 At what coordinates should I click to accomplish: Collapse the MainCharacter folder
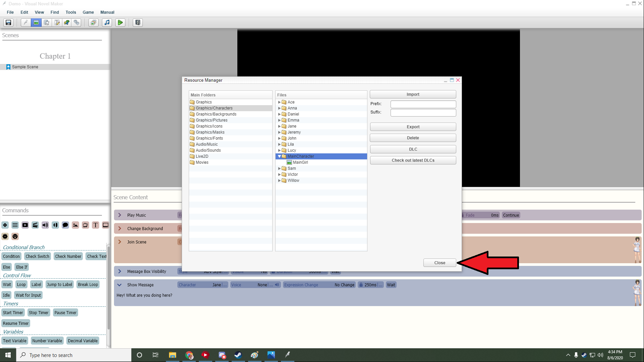[279, 156]
